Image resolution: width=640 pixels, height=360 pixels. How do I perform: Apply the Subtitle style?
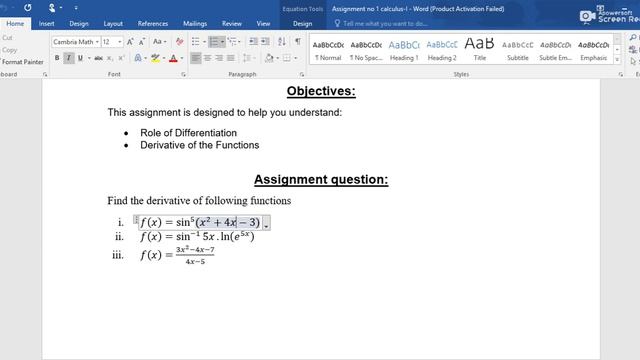click(518, 51)
